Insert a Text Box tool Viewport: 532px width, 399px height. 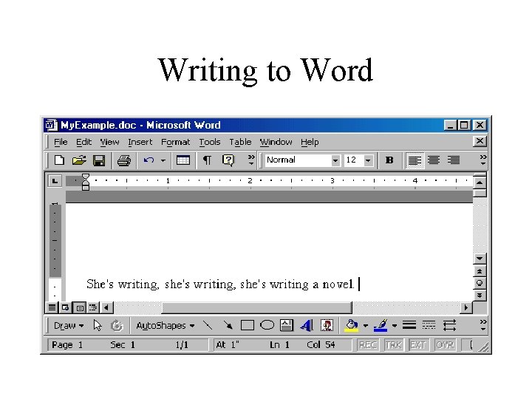pos(287,325)
